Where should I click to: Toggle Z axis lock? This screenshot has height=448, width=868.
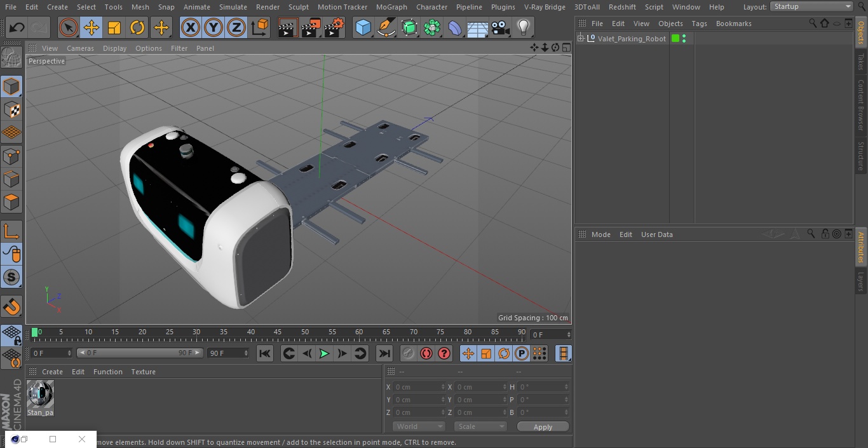click(x=236, y=27)
